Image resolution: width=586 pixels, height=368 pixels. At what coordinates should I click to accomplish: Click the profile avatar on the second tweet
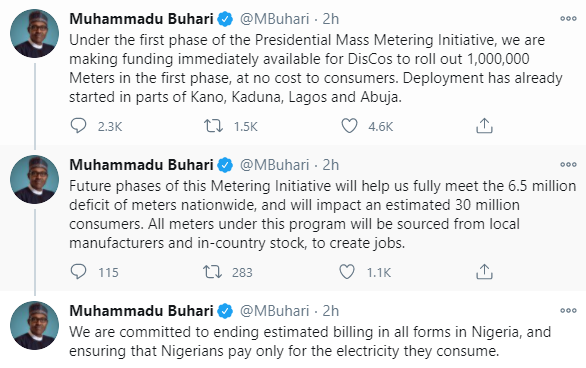[x=34, y=180]
